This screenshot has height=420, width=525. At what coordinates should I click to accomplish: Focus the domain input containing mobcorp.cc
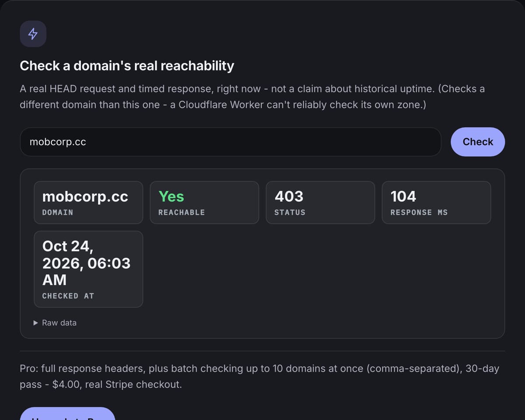pos(231,142)
